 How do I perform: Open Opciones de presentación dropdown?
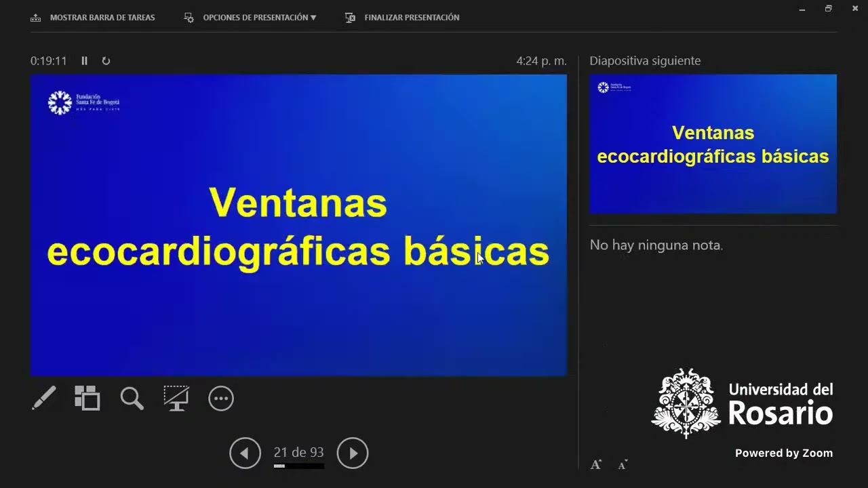pos(251,18)
